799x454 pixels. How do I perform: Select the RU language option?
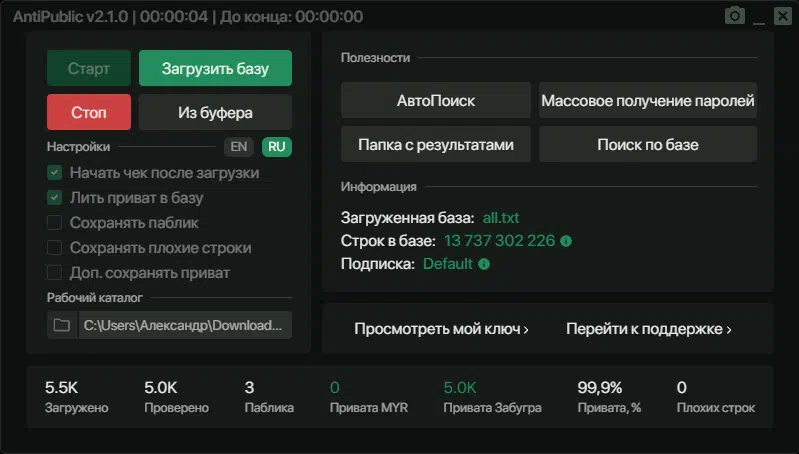277,147
